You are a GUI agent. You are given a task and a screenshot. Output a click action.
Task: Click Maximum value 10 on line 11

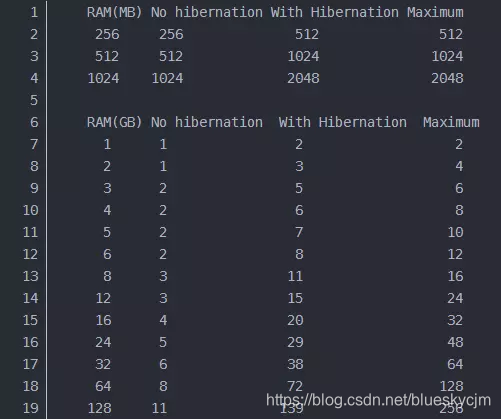[x=455, y=232]
